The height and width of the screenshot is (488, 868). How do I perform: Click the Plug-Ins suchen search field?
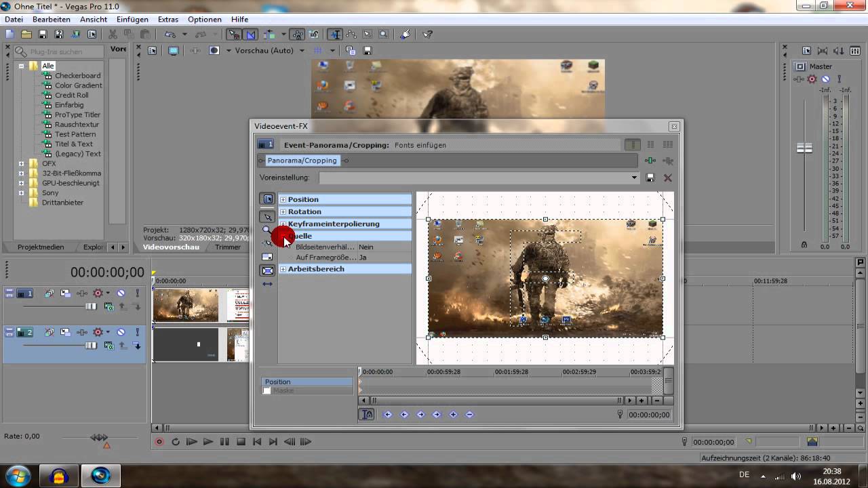coord(60,52)
